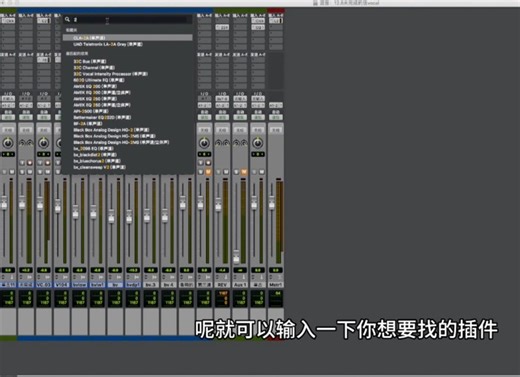Open the first insert on VC 03 track

click(44, 21)
